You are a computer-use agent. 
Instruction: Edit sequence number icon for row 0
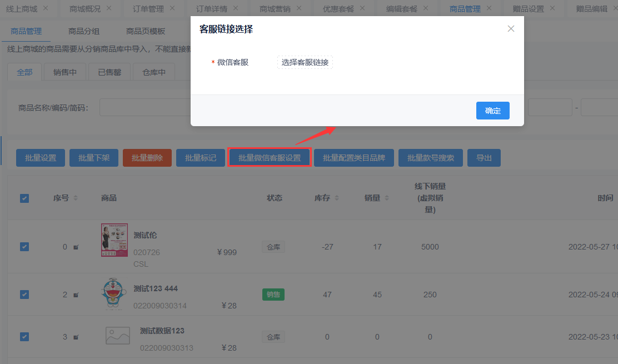[x=76, y=247]
